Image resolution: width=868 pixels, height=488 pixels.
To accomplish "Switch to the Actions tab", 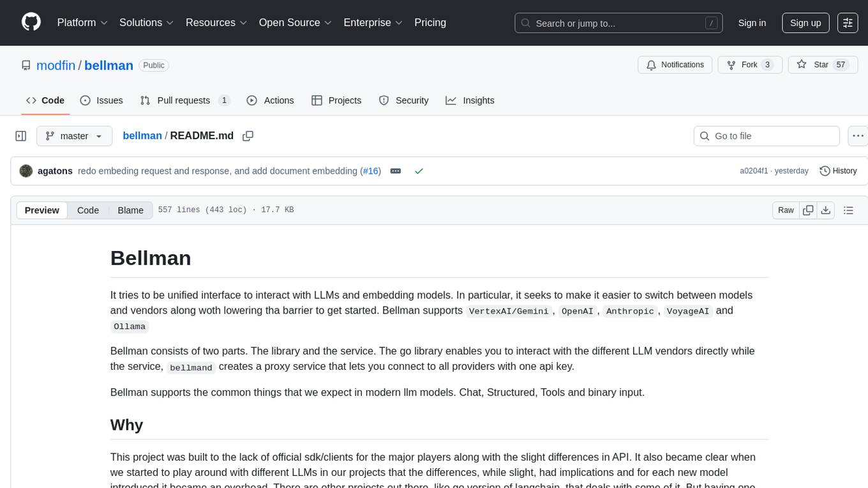I will [270, 100].
